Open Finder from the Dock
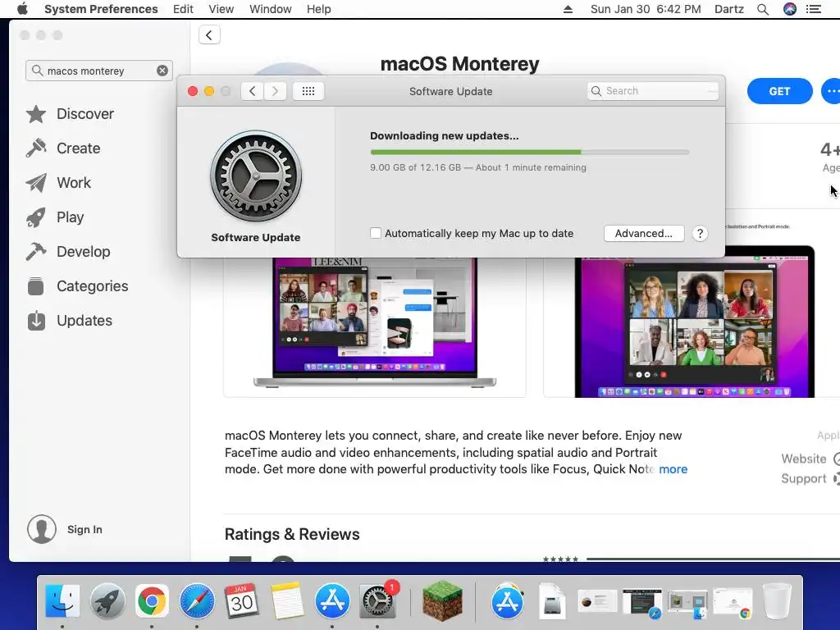Image resolution: width=840 pixels, height=630 pixels. tap(62, 601)
